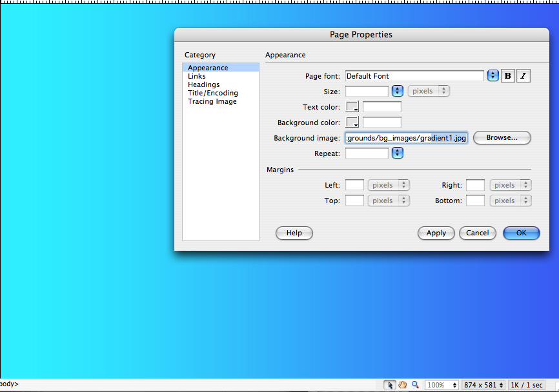Open the 100% zoom level dropdown
559x392 pixels.
(442, 385)
